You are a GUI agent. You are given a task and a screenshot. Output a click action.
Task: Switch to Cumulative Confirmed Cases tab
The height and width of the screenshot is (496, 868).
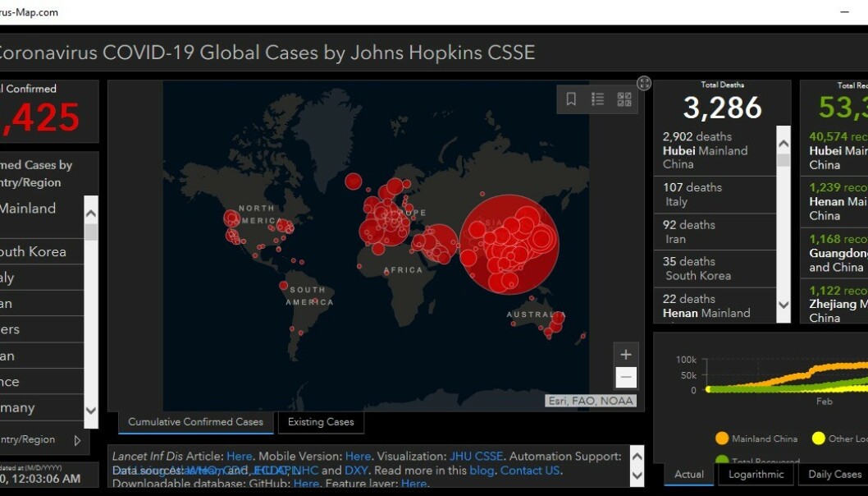(x=196, y=422)
